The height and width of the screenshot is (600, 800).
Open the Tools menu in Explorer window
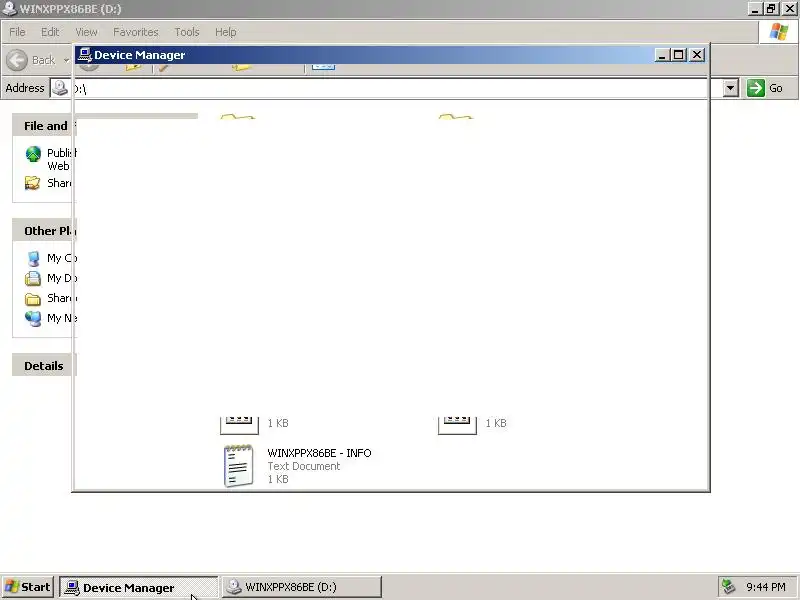tap(187, 32)
